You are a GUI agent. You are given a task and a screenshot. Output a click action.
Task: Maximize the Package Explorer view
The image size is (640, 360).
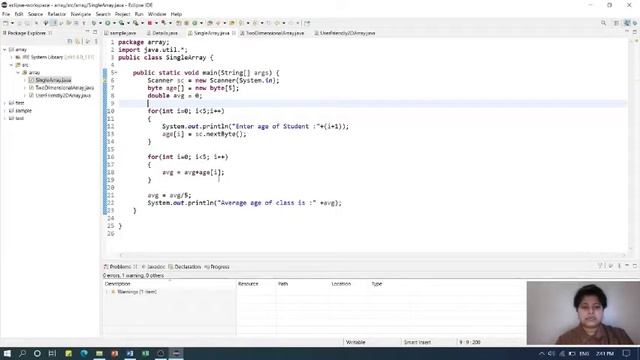[95, 32]
